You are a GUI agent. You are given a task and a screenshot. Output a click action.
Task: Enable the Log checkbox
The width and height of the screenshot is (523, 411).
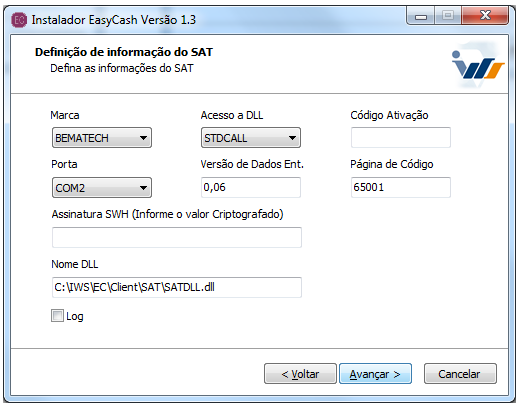click(x=57, y=316)
